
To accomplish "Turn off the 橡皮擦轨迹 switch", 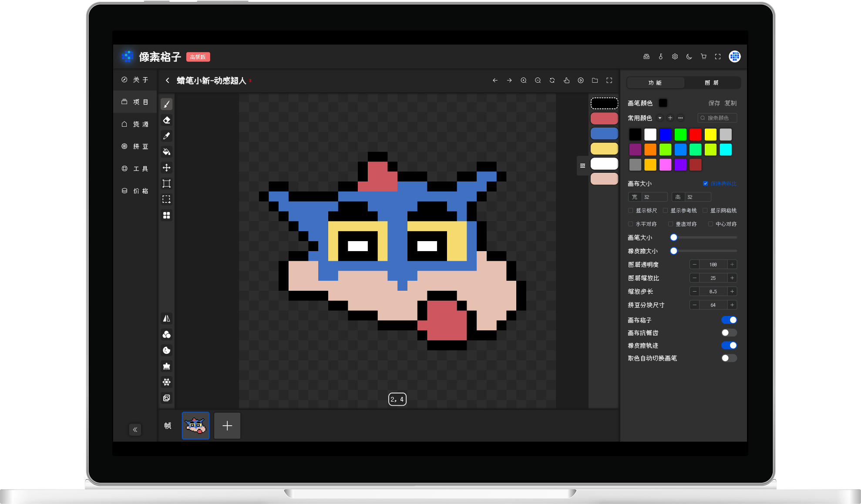I will [729, 346].
